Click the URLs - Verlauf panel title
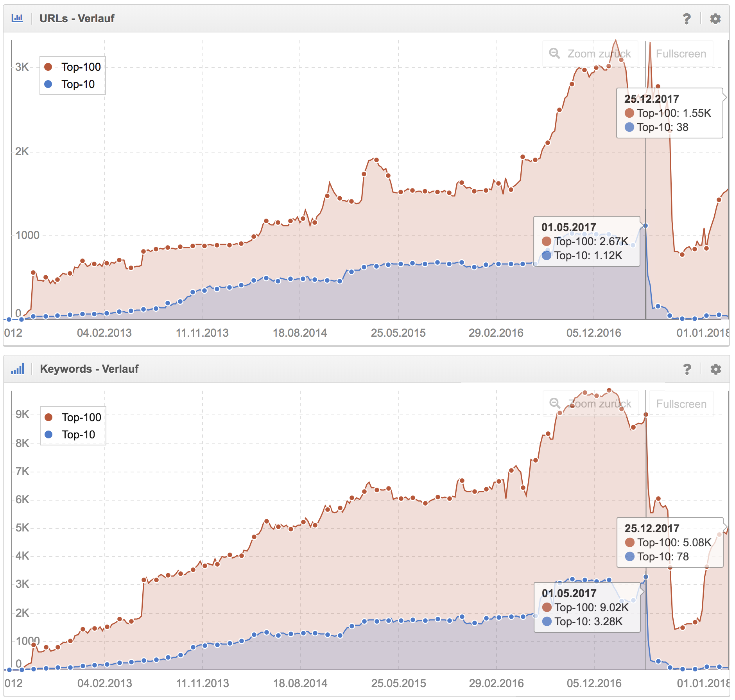This screenshot has width=735, height=700. [77, 18]
